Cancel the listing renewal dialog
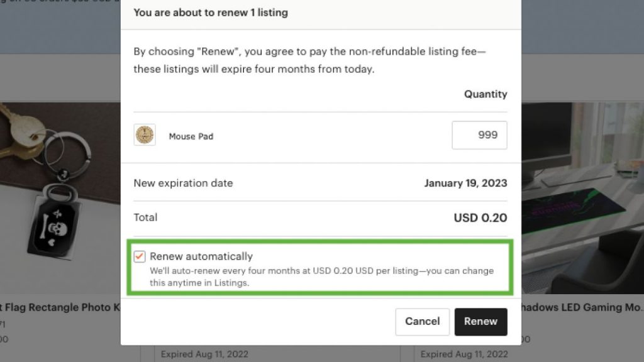 pos(422,321)
